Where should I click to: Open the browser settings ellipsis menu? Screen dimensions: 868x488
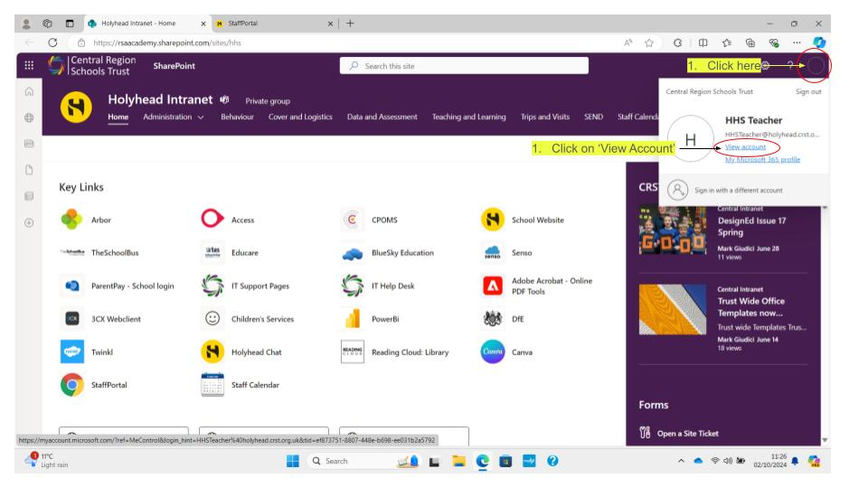797,42
